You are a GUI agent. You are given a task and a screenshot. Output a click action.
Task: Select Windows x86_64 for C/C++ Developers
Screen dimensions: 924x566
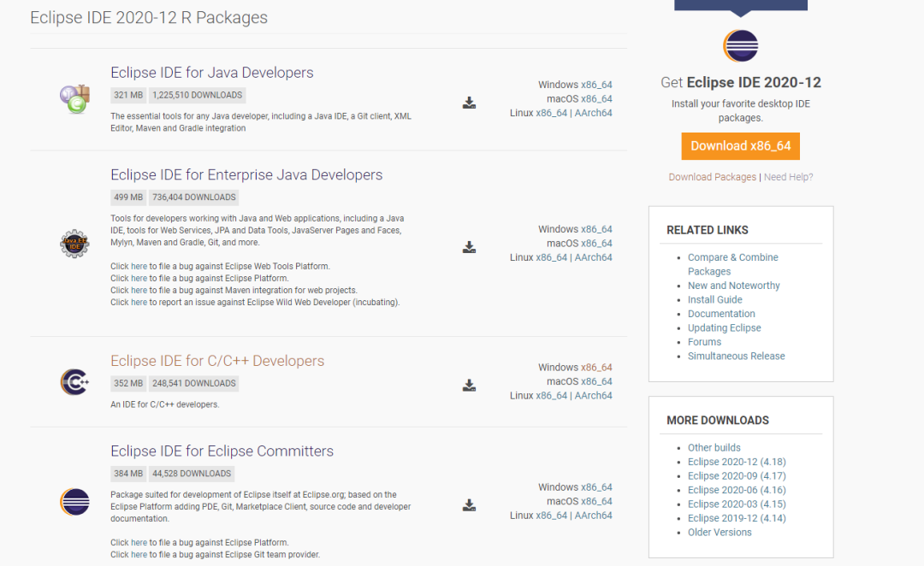(596, 368)
